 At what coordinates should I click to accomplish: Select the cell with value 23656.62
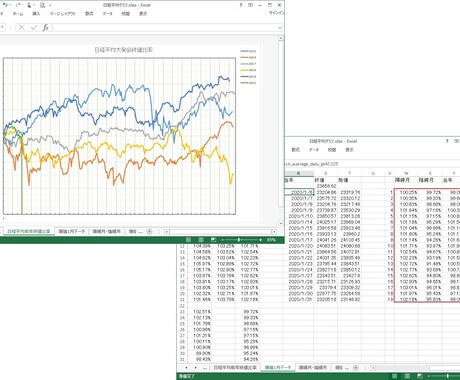click(x=326, y=186)
